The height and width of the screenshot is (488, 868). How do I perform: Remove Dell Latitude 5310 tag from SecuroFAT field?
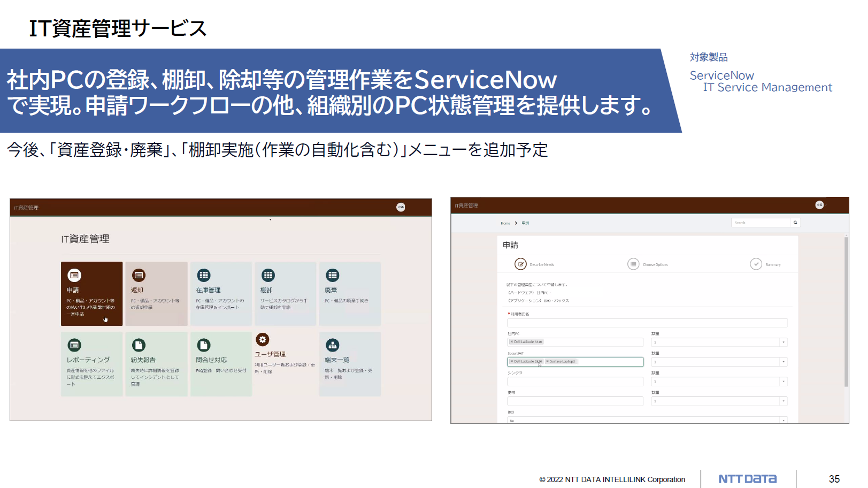click(512, 362)
